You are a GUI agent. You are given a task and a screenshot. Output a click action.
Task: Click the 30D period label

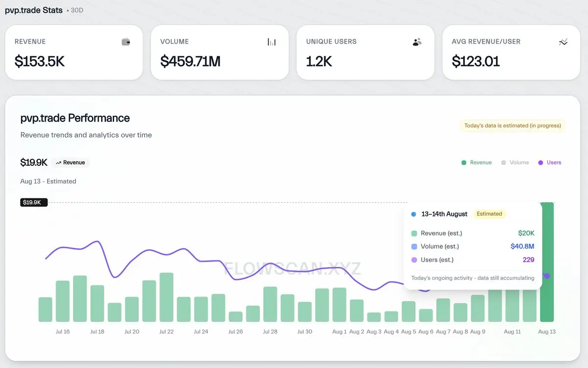[77, 10]
